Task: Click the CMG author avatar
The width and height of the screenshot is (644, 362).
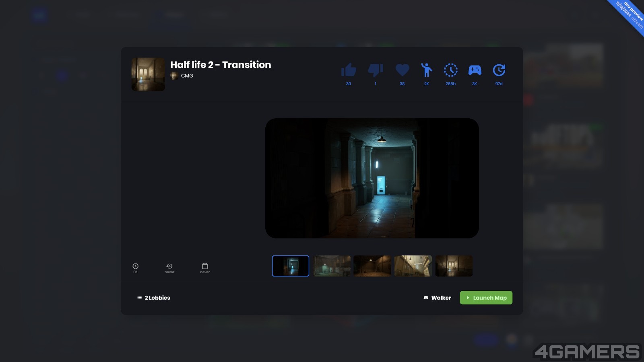Action: coord(174,76)
